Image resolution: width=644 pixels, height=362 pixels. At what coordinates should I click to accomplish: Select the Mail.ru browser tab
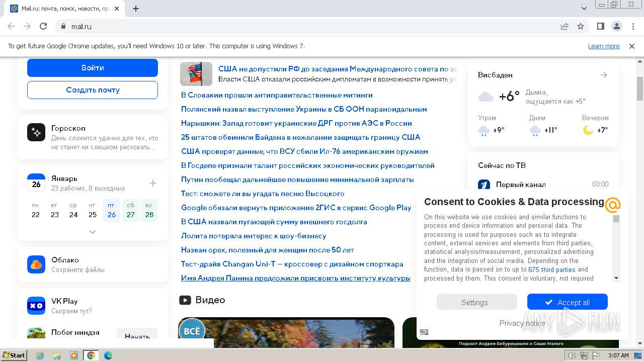(x=65, y=9)
